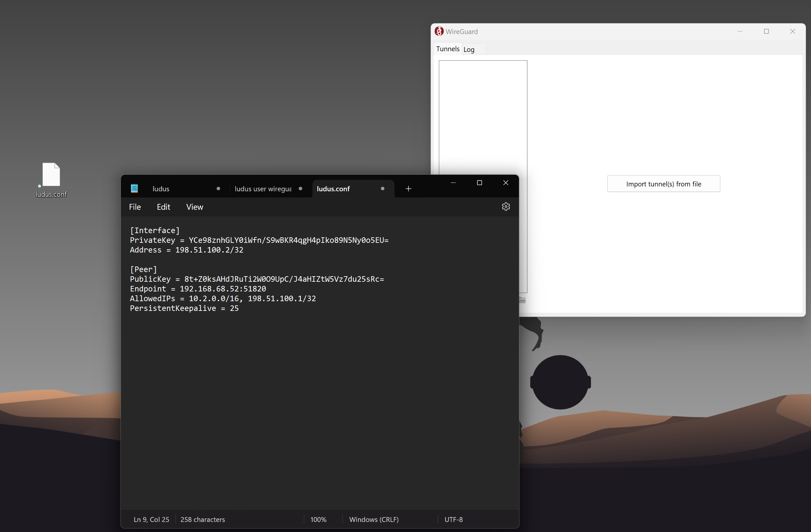Screen dimensions: 811x532
Task: Close the ludus.conf tab via its dot
Action: [382, 189]
